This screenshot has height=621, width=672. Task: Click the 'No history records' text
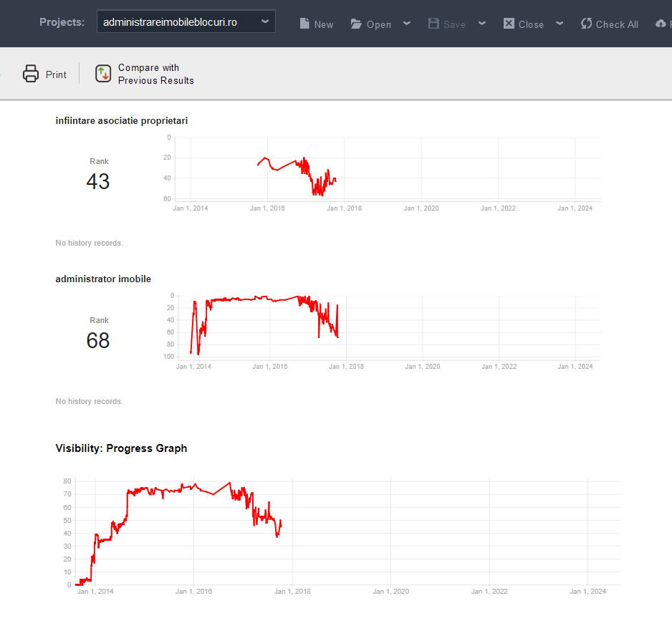coord(88,243)
